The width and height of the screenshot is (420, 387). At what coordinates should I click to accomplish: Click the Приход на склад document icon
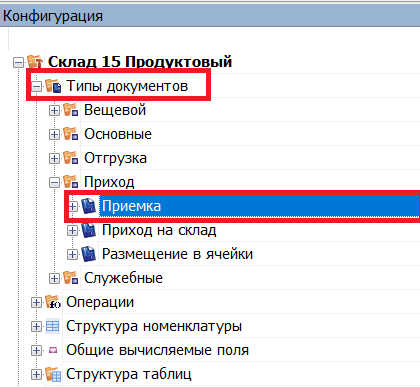coord(88,230)
